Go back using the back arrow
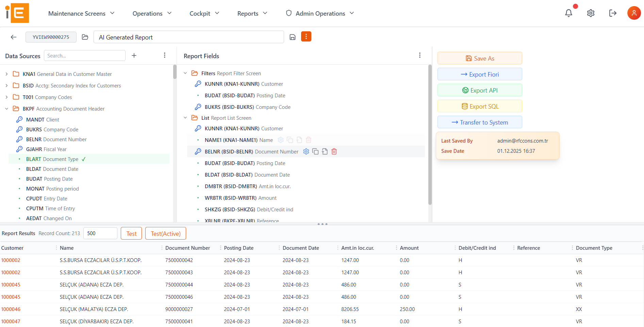This screenshot has width=644, height=327. pos(13,37)
